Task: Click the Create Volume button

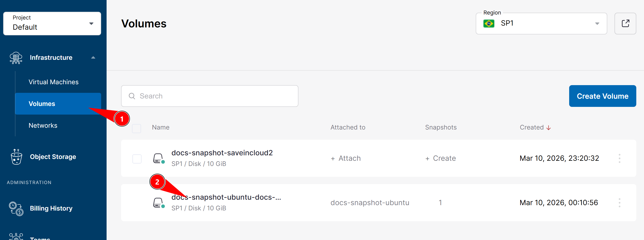Action: (603, 96)
